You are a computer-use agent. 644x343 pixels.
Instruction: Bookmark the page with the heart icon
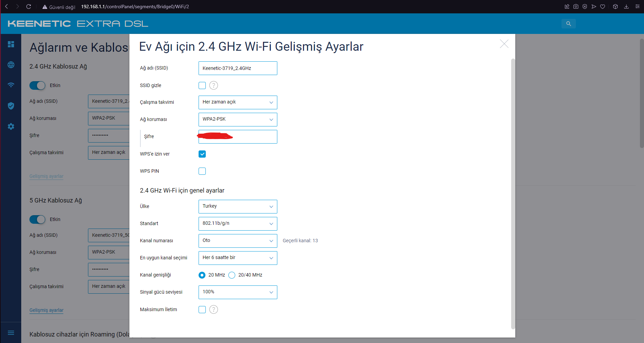[603, 7]
